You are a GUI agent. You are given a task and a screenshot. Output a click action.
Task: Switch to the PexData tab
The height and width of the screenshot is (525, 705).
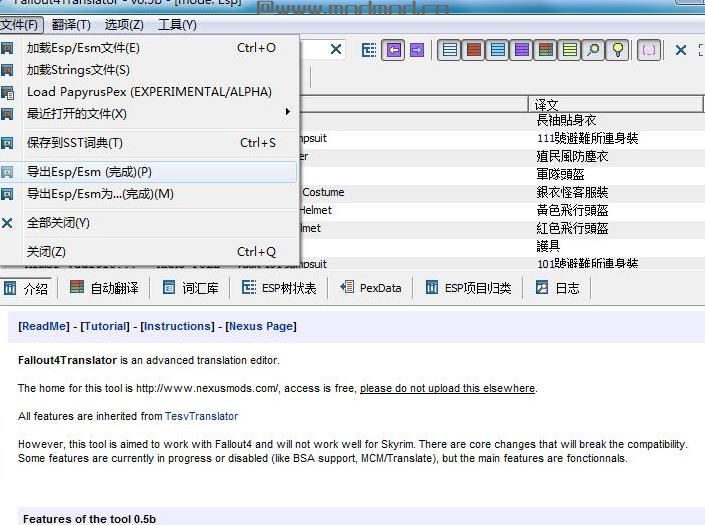coord(371,288)
